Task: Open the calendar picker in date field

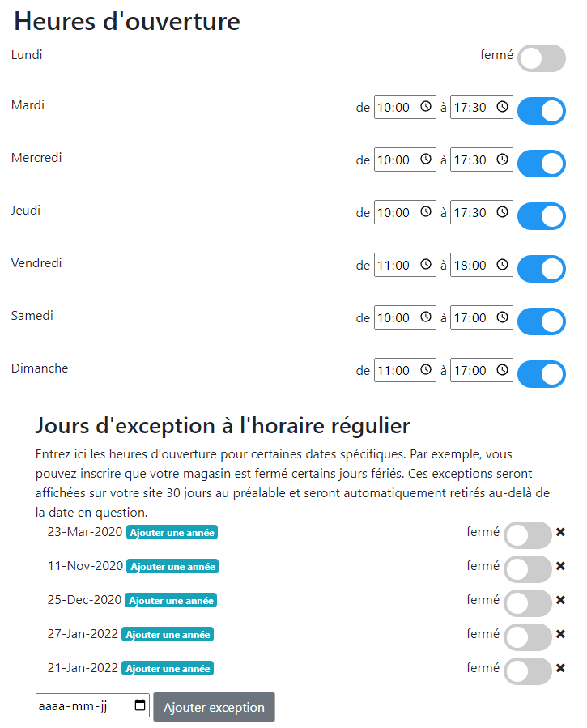Action: [x=140, y=705]
